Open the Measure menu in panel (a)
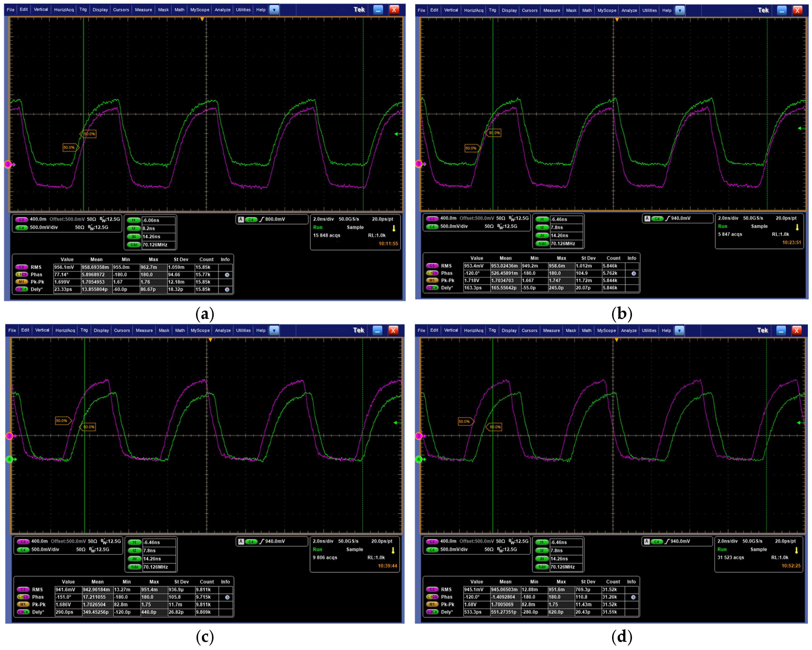812x650 pixels. point(144,10)
